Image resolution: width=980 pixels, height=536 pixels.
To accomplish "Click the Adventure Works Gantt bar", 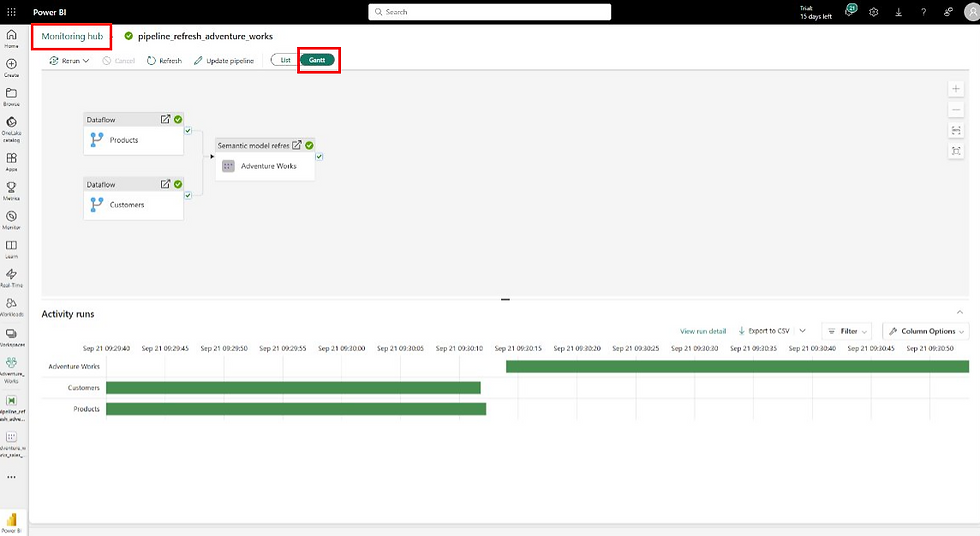I will tap(738, 367).
